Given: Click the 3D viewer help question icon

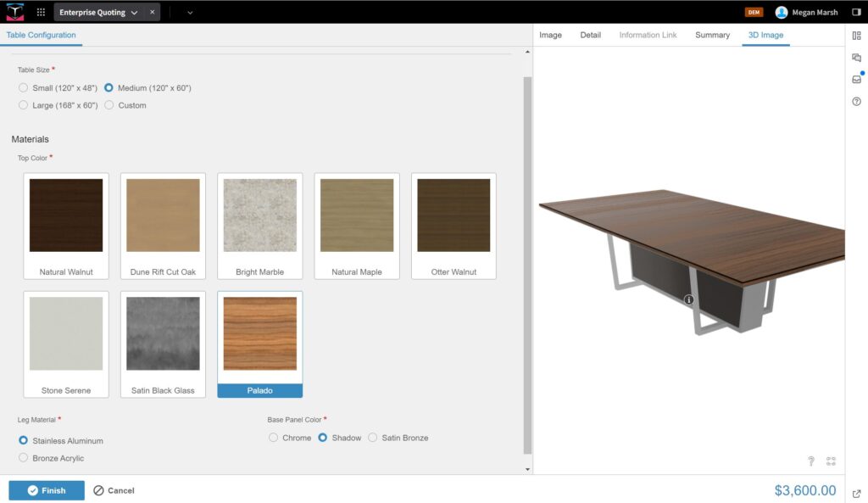Looking at the screenshot, I should 811,461.
